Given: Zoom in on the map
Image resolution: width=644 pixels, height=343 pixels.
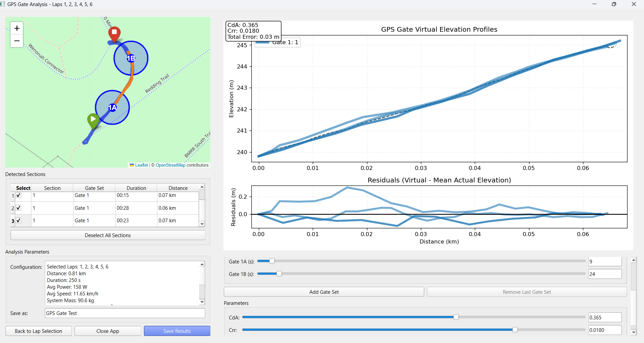Looking at the screenshot, I should click(x=17, y=28).
